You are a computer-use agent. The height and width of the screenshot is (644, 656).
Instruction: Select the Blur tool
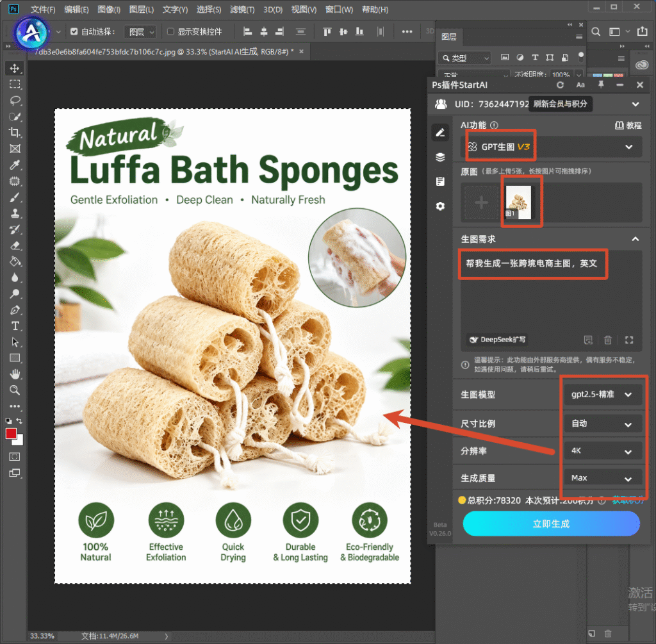[15, 278]
